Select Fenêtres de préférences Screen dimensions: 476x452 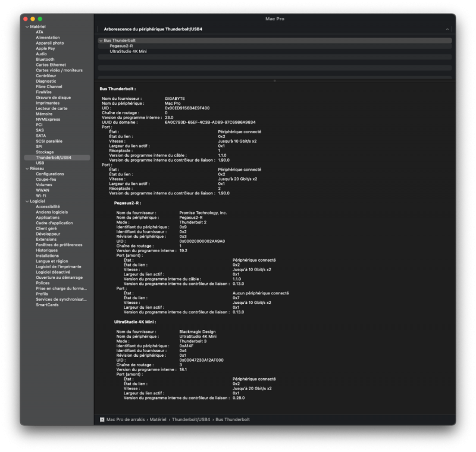[59, 245]
